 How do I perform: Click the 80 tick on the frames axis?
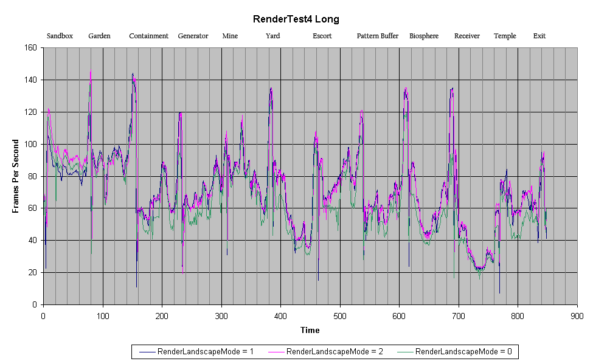coord(33,176)
